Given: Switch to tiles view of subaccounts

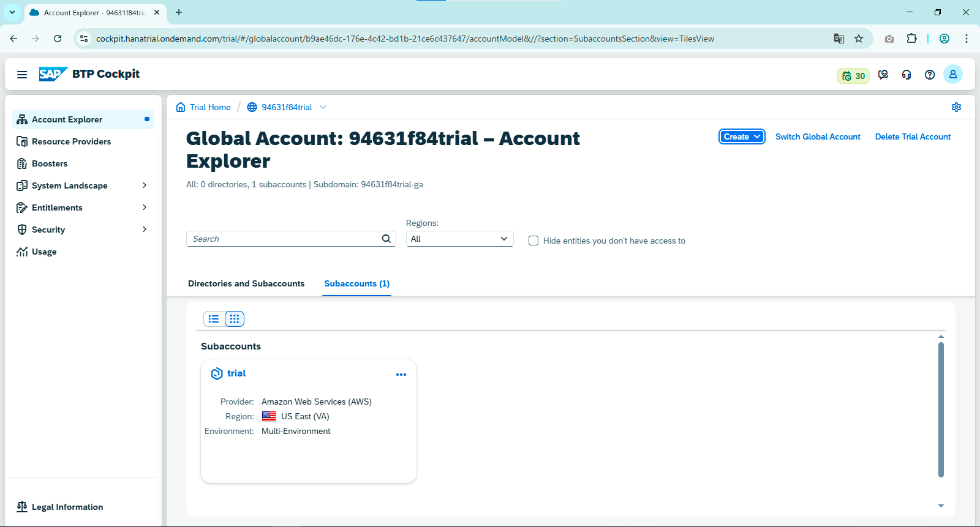Looking at the screenshot, I should 235,319.
